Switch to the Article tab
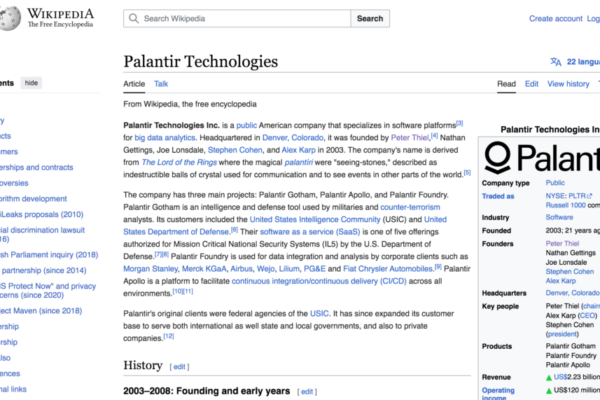600x400 pixels. [134, 84]
